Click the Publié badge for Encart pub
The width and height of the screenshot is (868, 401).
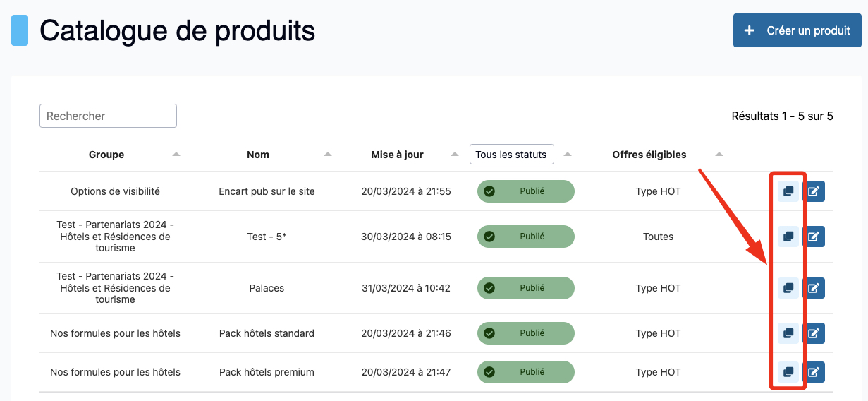[x=526, y=191]
